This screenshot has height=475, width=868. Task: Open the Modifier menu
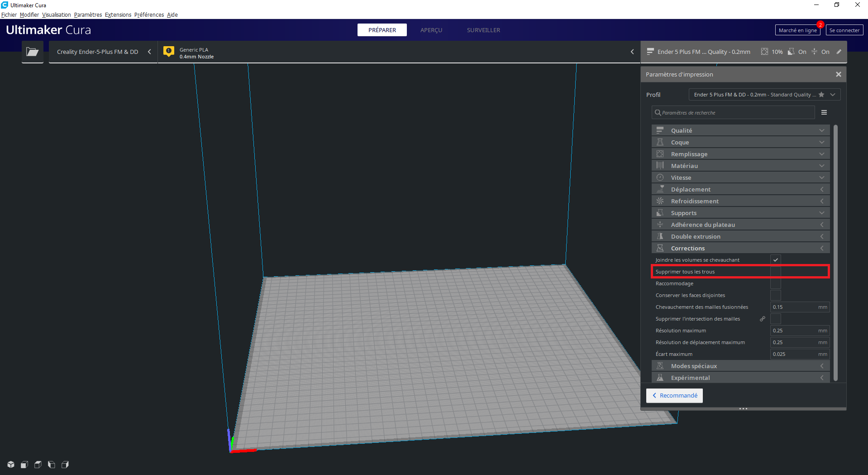coord(29,15)
